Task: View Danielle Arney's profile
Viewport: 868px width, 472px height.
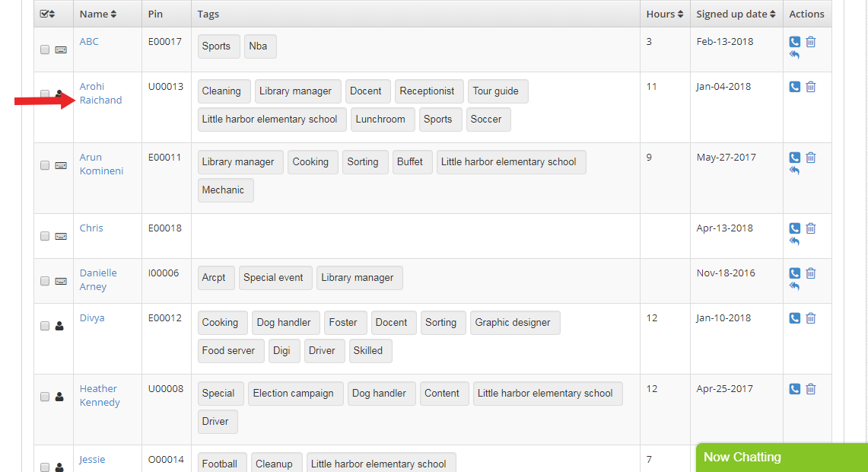Action: coord(98,279)
